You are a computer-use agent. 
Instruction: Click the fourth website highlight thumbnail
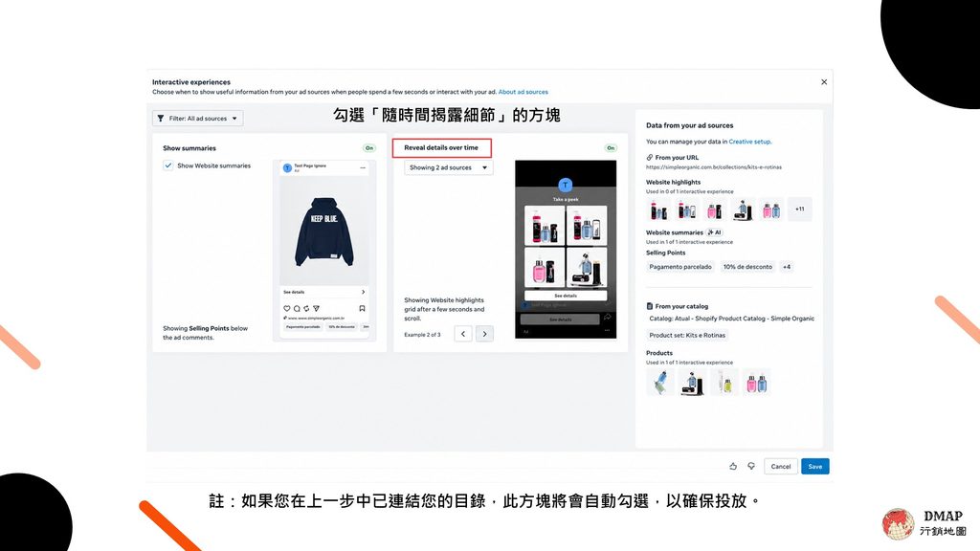pyautogui.click(x=743, y=209)
